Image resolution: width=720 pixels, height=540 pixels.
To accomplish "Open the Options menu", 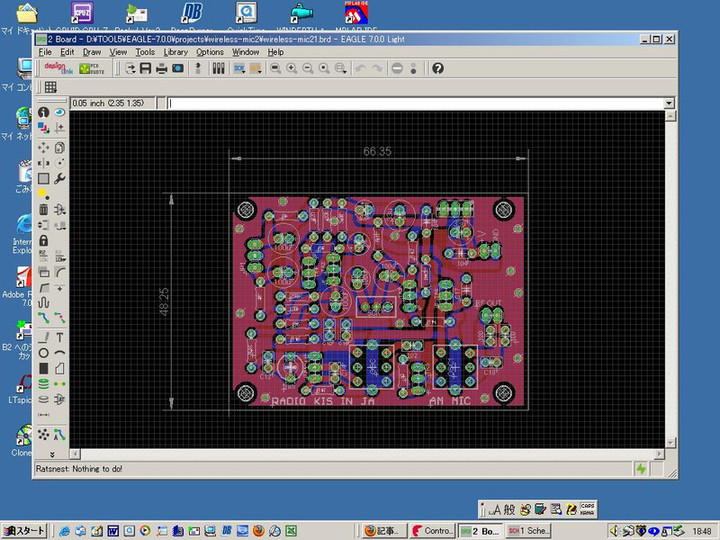I will (210, 52).
